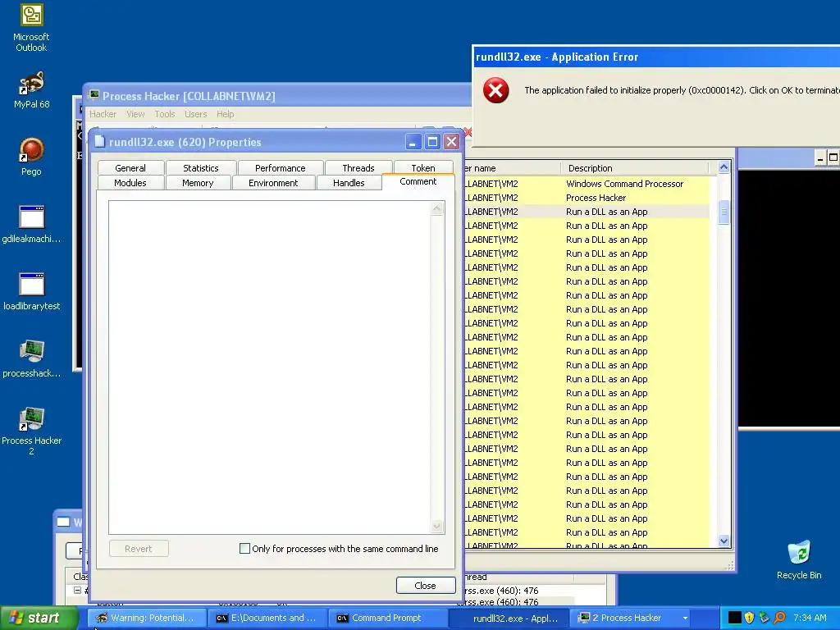Switch to 'rundll32.exe - Appl...' taskbar button
Image resolution: width=840 pixels, height=630 pixels.
coord(507,618)
